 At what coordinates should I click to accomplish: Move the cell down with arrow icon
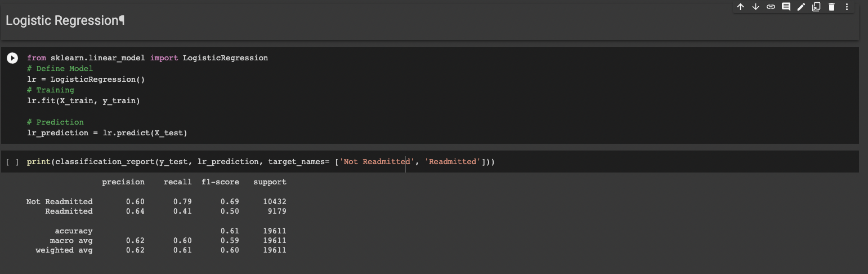coord(755,7)
